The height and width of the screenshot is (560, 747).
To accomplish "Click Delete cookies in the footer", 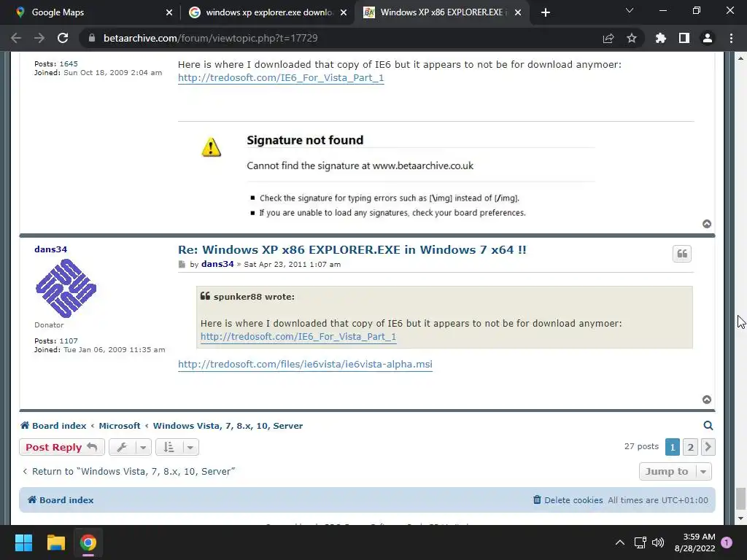I will [568, 500].
